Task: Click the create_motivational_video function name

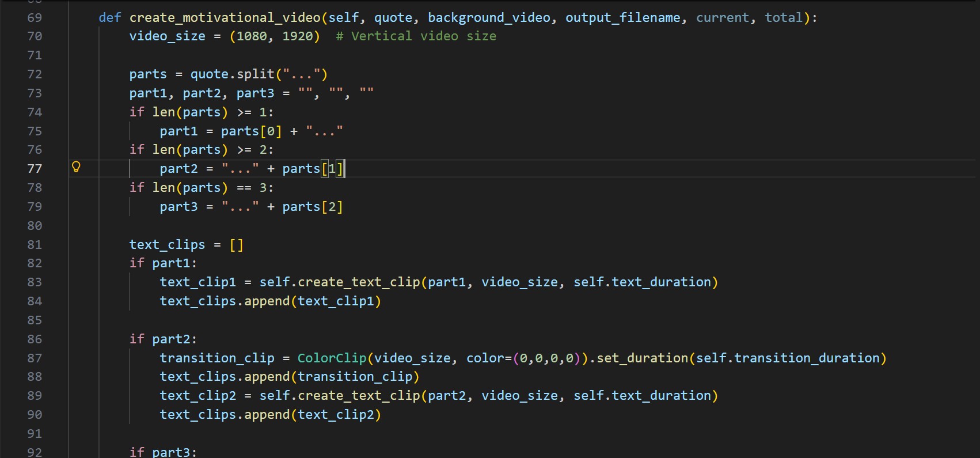Action: coord(225,18)
